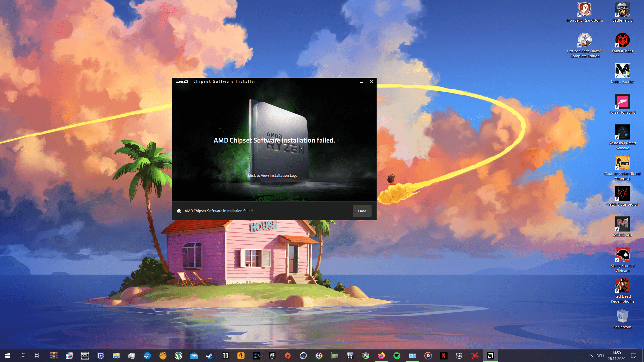Viewport: 644px width, 362px height.
Task: Open Spotify from the taskbar
Action: (x=397, y=356)
